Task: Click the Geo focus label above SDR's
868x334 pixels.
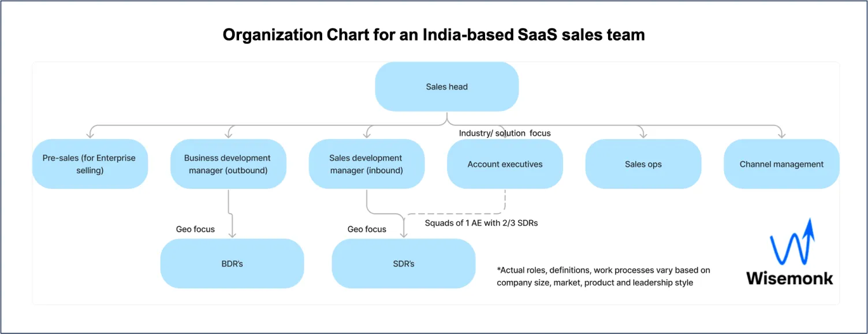Action: tap(366, 229)
